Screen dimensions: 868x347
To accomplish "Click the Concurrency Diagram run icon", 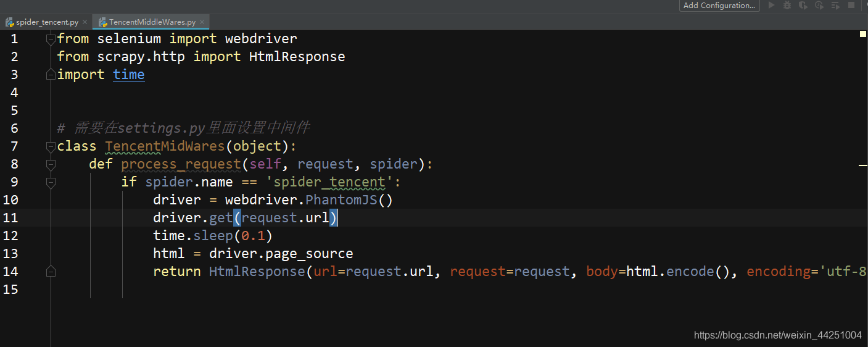I will pyautogui.click(x=835, y=5).
